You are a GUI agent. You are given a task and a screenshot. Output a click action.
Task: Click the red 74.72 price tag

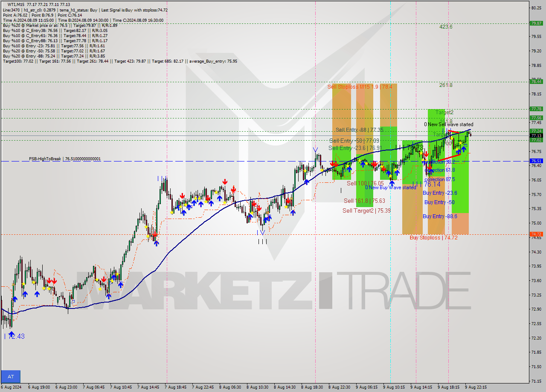(536, 234)
